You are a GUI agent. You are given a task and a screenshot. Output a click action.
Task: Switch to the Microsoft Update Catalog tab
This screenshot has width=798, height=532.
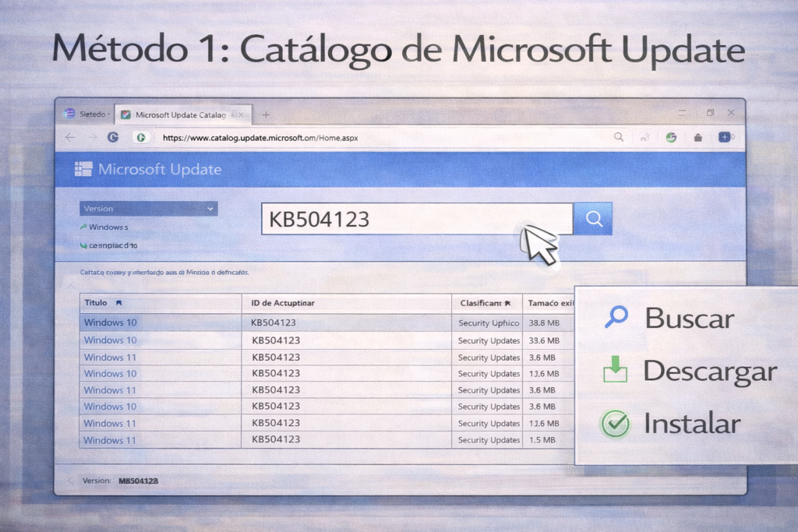pos(180,115)
